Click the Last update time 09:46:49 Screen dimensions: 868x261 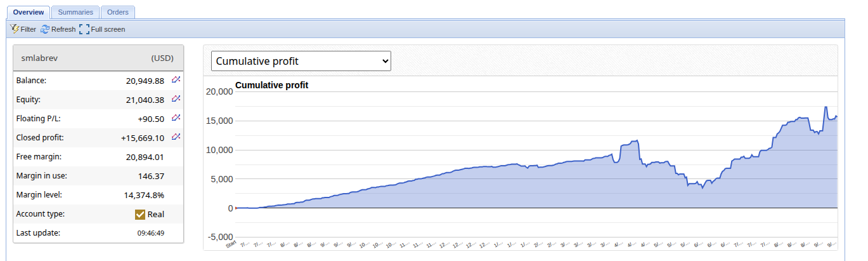point(151,233)
